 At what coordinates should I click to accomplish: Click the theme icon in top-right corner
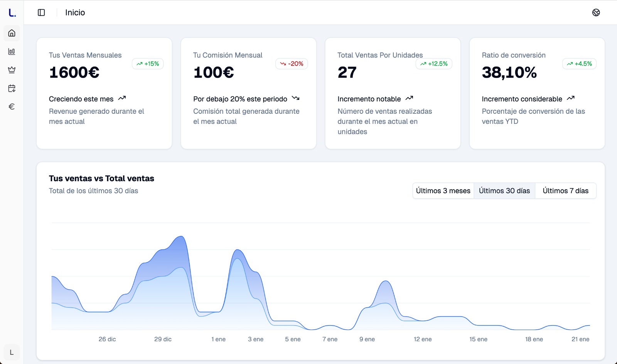click(x=596, y=13)
